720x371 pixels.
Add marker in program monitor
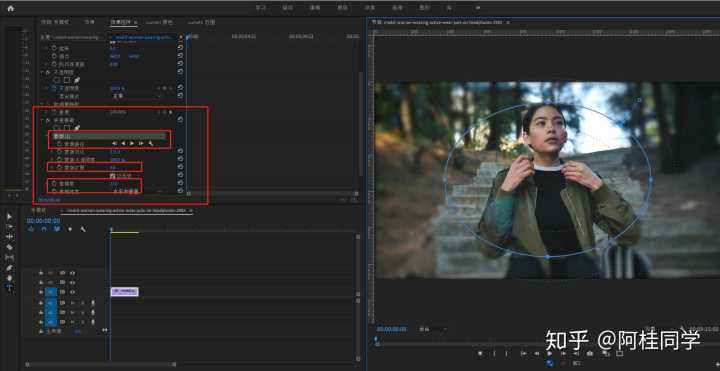coord(480,353)
